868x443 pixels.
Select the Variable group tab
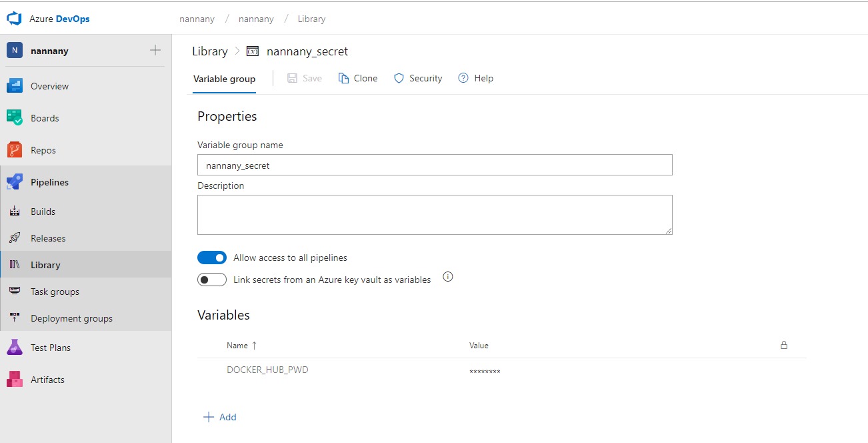click(x=224, y=79)
